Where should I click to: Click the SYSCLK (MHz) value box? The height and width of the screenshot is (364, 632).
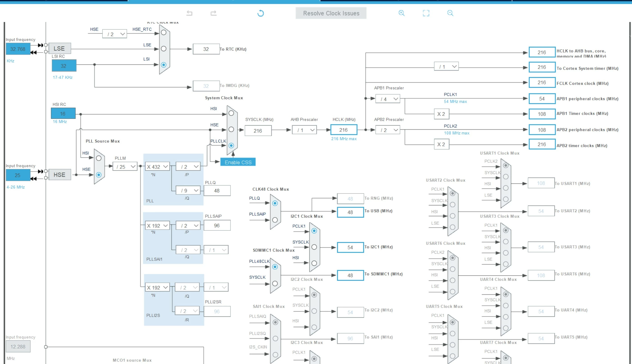(258, 130)
